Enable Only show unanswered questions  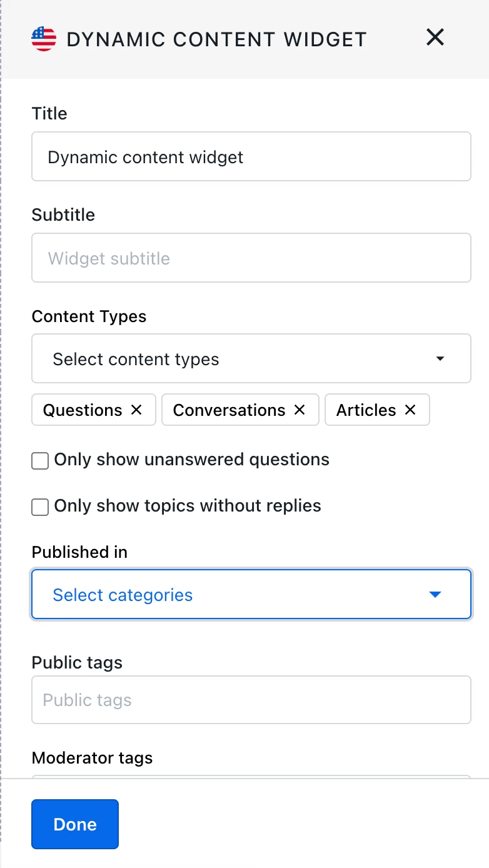coord(40,462)
